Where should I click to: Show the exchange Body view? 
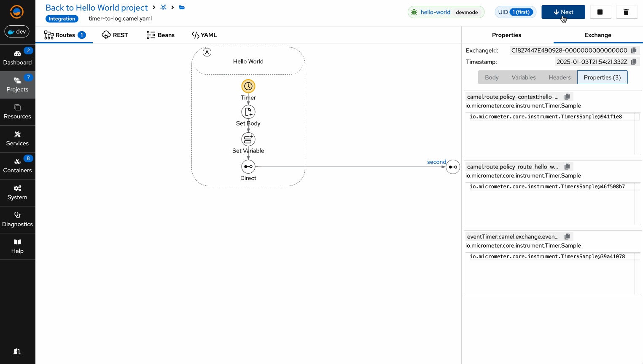[492, 78]
